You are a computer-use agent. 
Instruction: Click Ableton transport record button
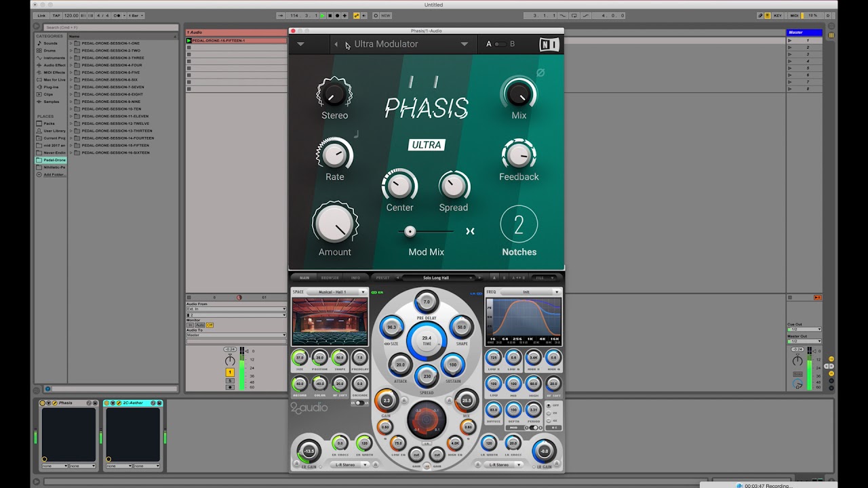[x=338, y=15]
